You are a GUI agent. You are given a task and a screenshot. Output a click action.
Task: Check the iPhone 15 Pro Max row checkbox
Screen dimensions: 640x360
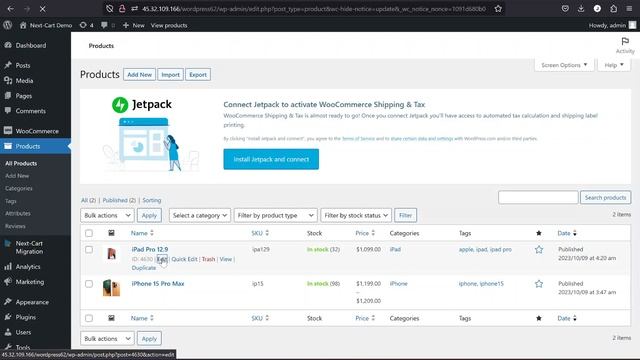(x=89, y=284)
